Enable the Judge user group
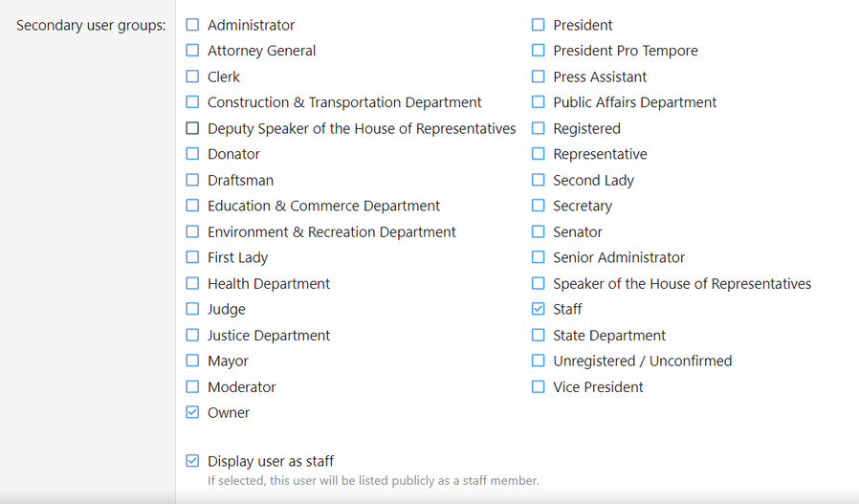The height and width of the screenshot is (504, 859). (x=192, y=309)
